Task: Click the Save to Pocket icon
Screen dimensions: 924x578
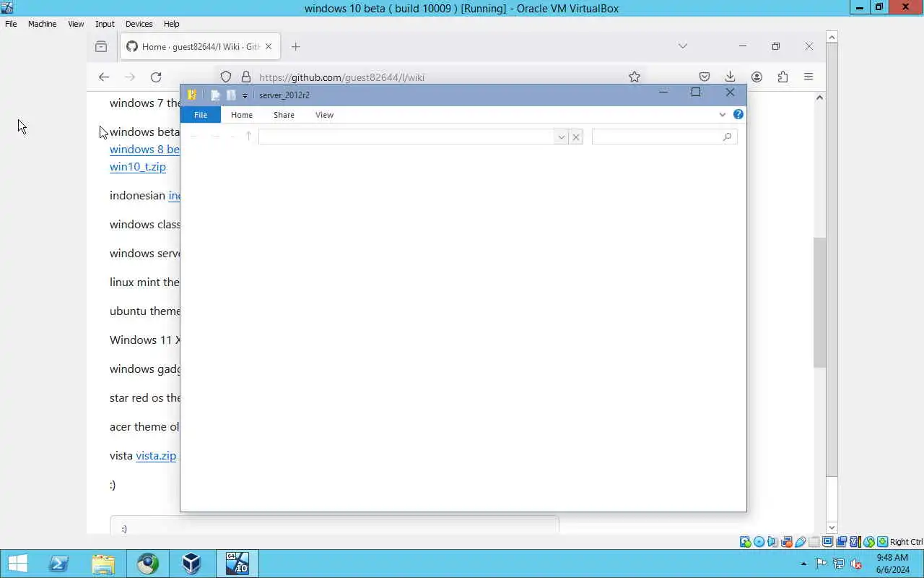Action: tap(705, 77)
